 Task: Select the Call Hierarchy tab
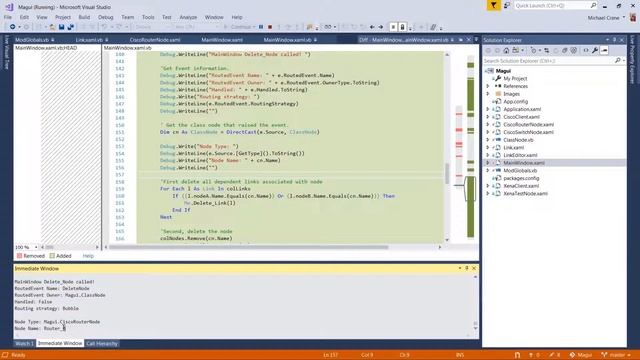point(102,343)
